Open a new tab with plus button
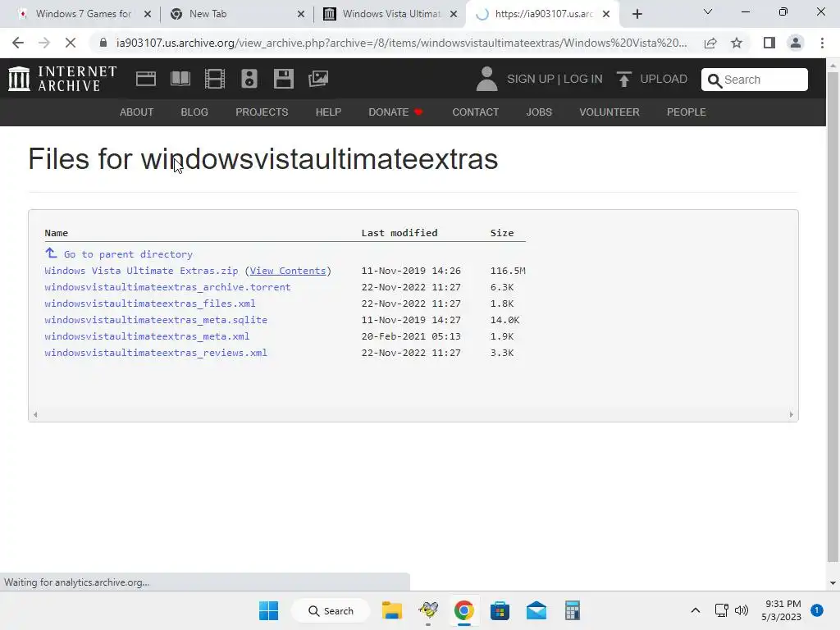The height and width of the screenshot is (630, 840). tap(637, 14)
